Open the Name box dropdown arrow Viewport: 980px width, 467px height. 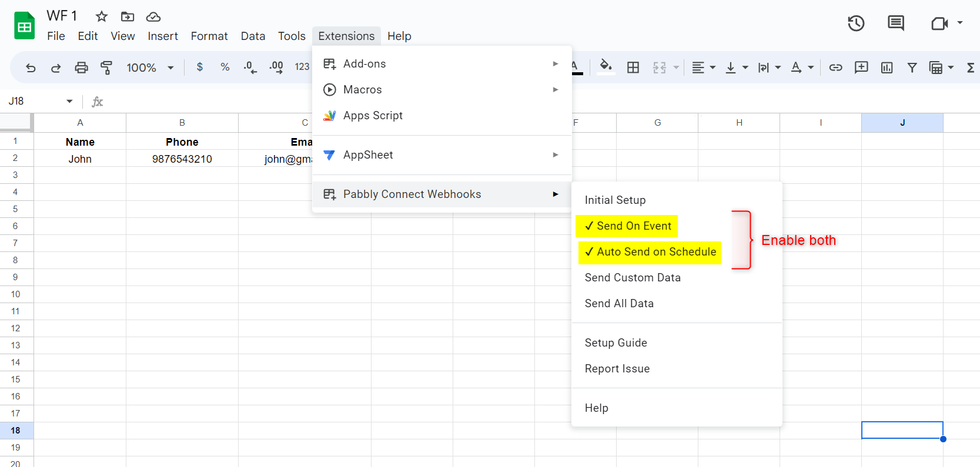pos(69,101)
